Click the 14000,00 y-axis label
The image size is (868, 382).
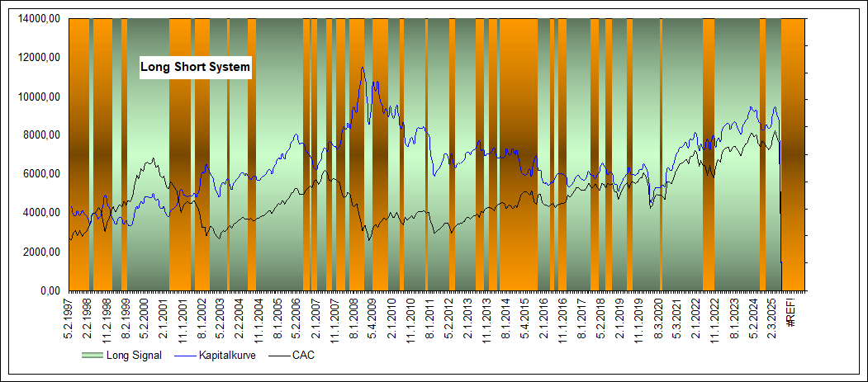pos(40,19)
